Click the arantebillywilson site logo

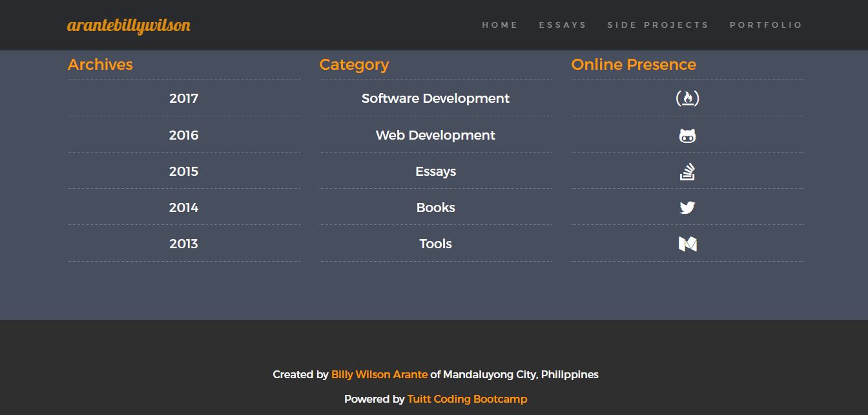tap(129, 25)
